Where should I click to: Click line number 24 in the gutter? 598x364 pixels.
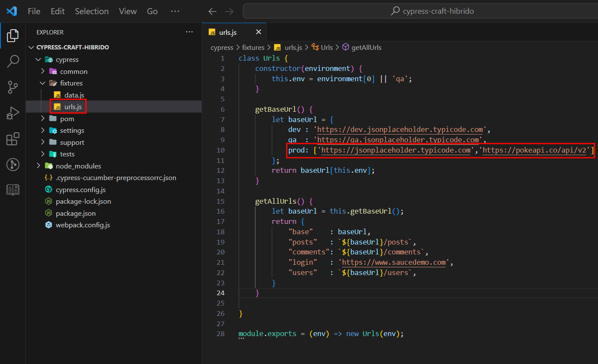220,293
